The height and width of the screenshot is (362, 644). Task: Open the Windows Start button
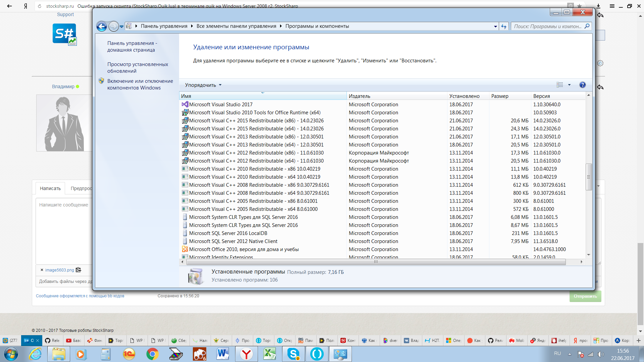click(11, 354)
